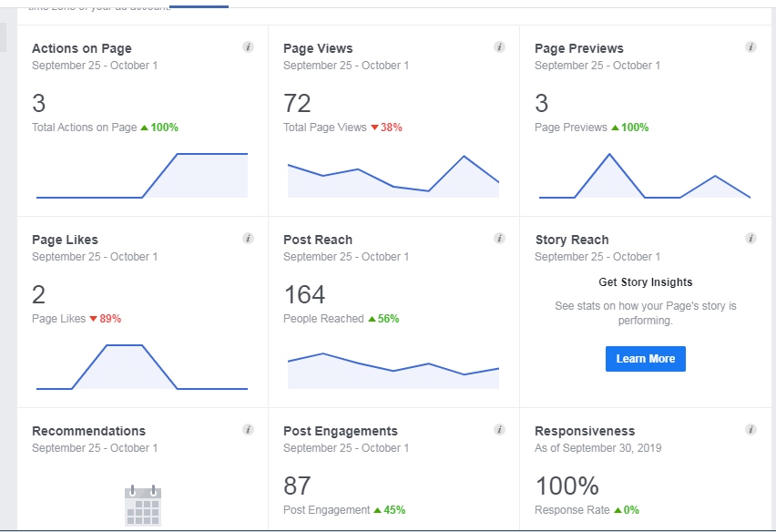Open the Post Reach card title
Image resolution: width=776 pixels, height=532 pixels.
point(318,240)
